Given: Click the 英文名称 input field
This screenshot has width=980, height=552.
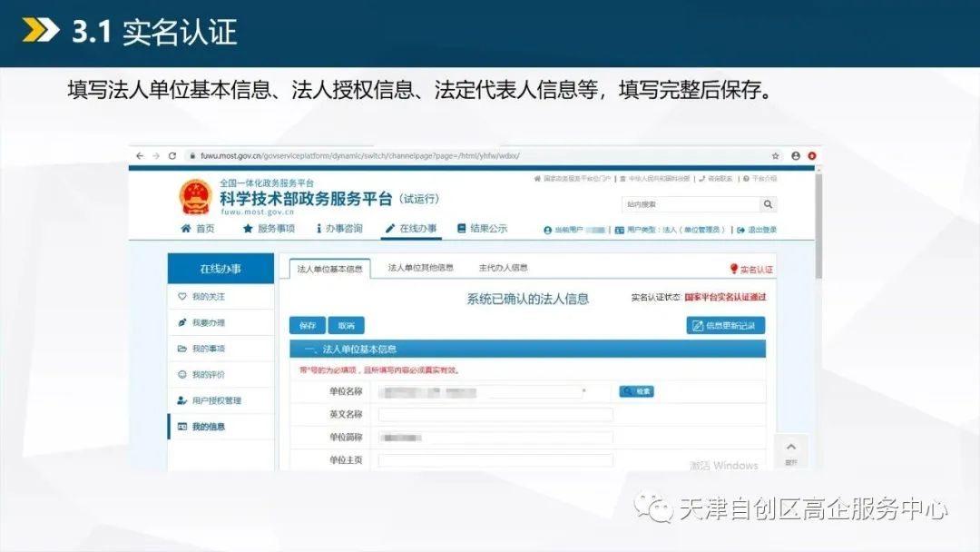Looking at the screenshot, I should (495, 415).
